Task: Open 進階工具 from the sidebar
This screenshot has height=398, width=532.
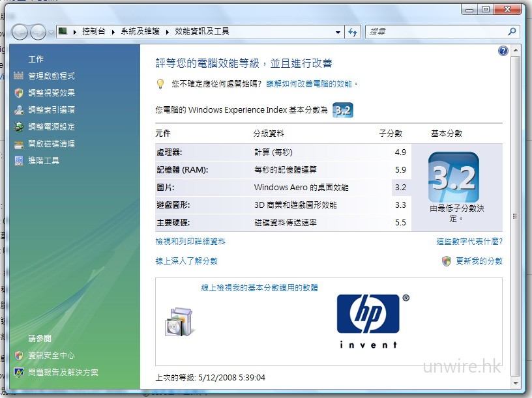Action: pyautogui.click(x=43, y=160)
